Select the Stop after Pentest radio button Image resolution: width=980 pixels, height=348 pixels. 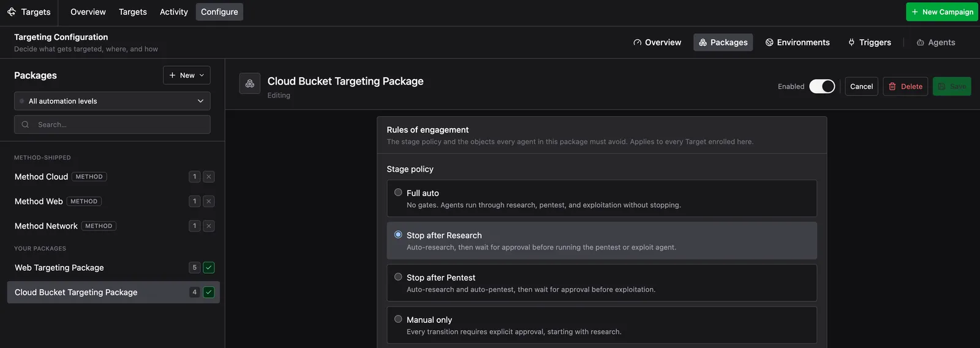tap(398, 277)
